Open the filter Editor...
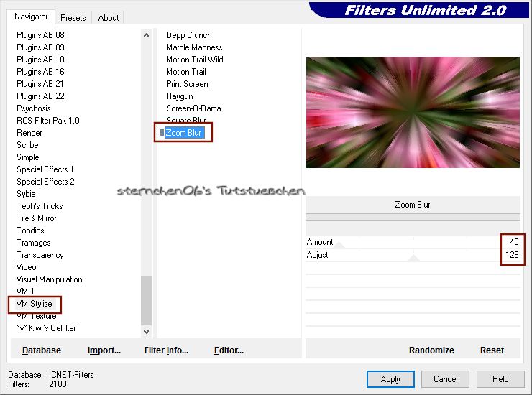The image size is (532, 395). pyautogui.click(x=229, y=350)
